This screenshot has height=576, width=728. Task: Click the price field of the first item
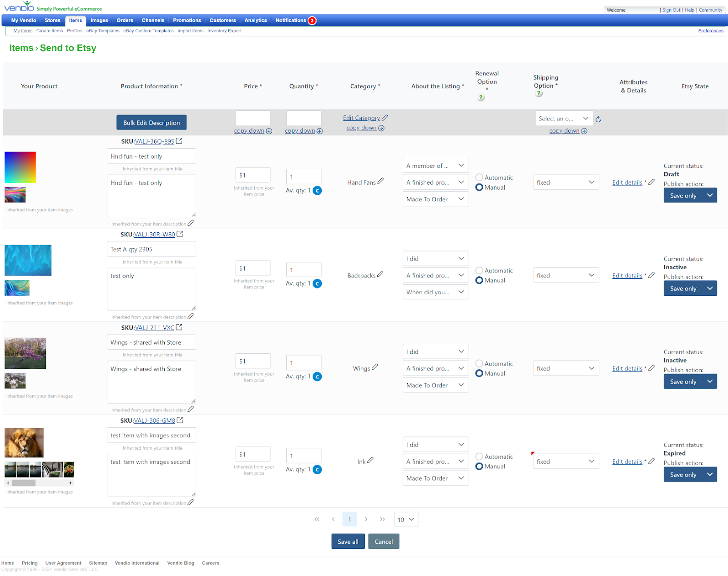point(253,175)
